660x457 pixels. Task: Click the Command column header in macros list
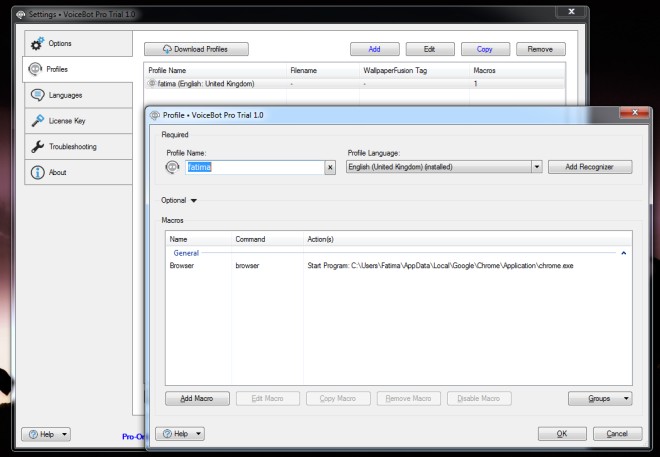point(267,239)
